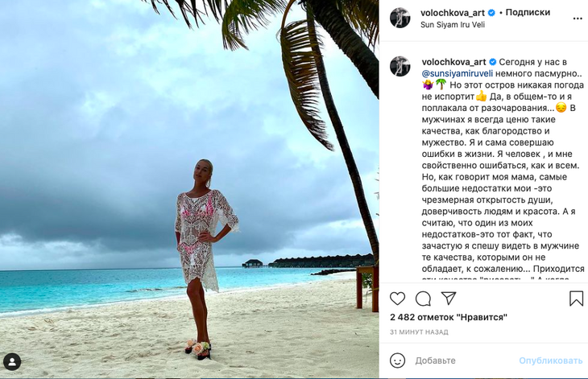Like the post with heart icon
The width and height of the screenshot is (588, 379).
point(397,299)
